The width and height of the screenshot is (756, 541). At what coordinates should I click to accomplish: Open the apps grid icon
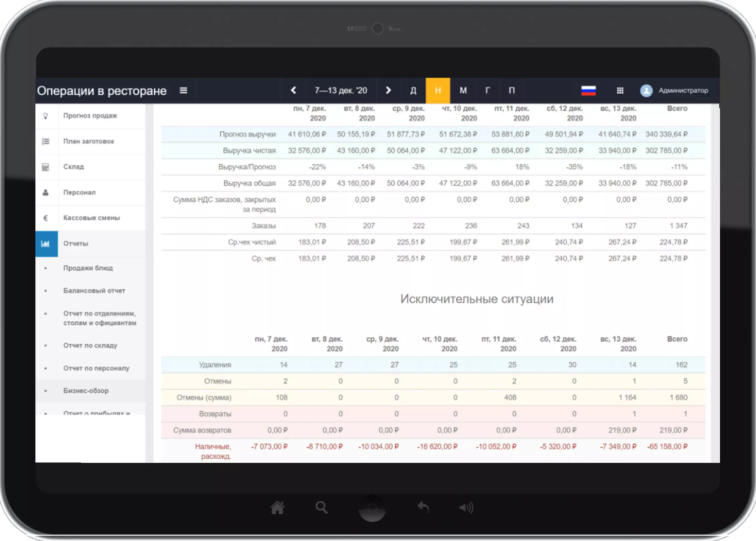[620, 91]
